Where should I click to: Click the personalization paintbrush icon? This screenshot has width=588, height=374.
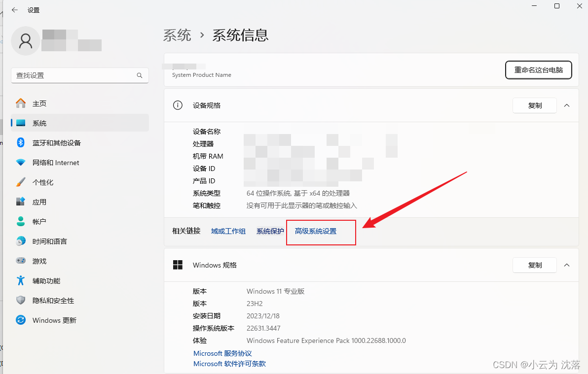point(21,182)
